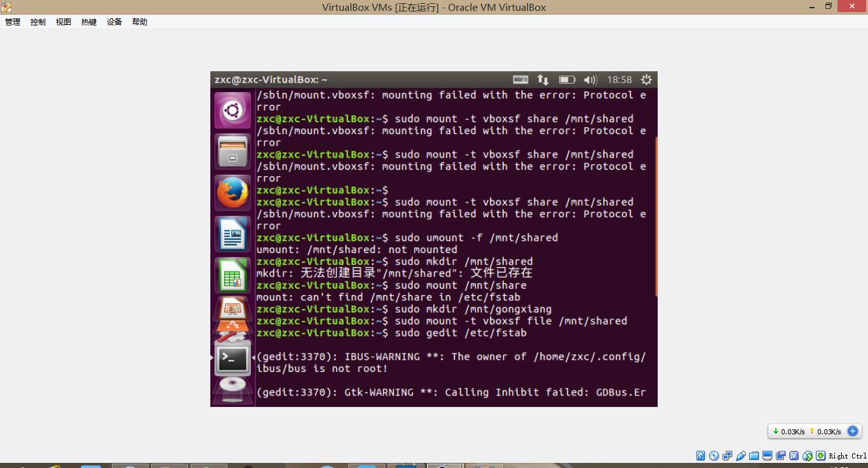Click the 'sudo gedit /etc/fstab' command

point(391,333)
